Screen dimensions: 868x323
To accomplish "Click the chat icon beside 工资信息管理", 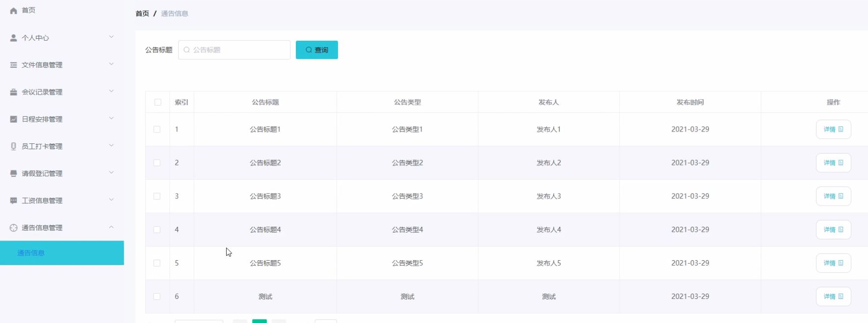I will tap(14, 200).
